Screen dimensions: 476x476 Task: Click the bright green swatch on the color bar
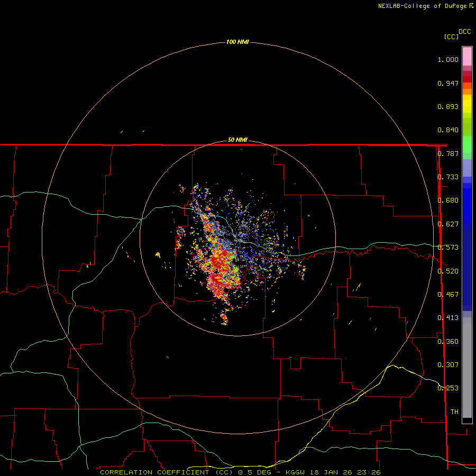pyautogui.click(x=467, y=144)
